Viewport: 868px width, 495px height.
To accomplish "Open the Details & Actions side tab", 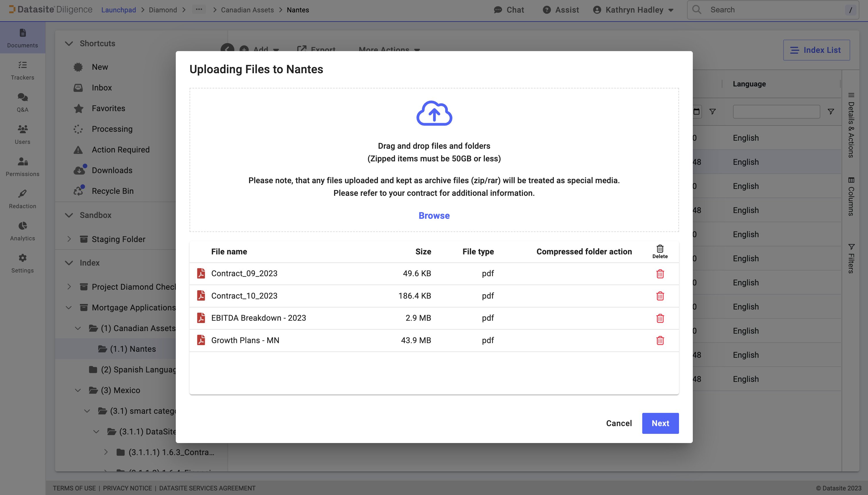I will tap(851, 126).
